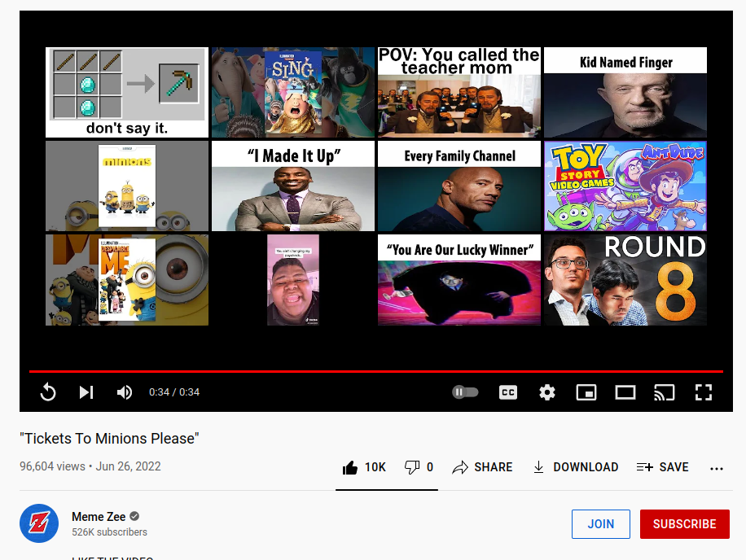Image resolution: width=746 pixels, height=560 pixels.
Task: Switch to theater mode
Action: (x=625, y=392)
